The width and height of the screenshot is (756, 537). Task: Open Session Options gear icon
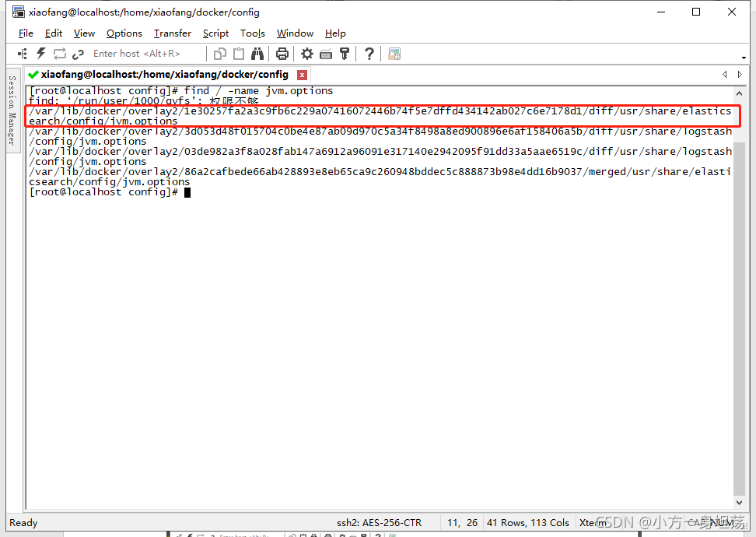pos(307,54)
